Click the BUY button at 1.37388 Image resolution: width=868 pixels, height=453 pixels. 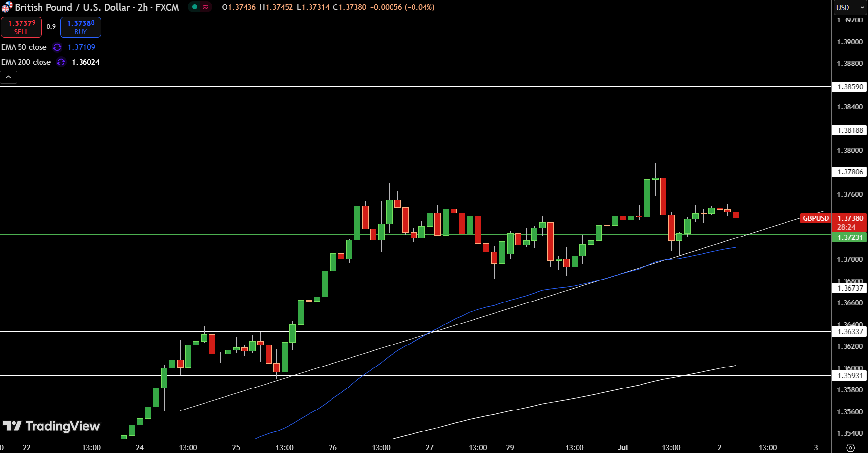tap(81, 27)
